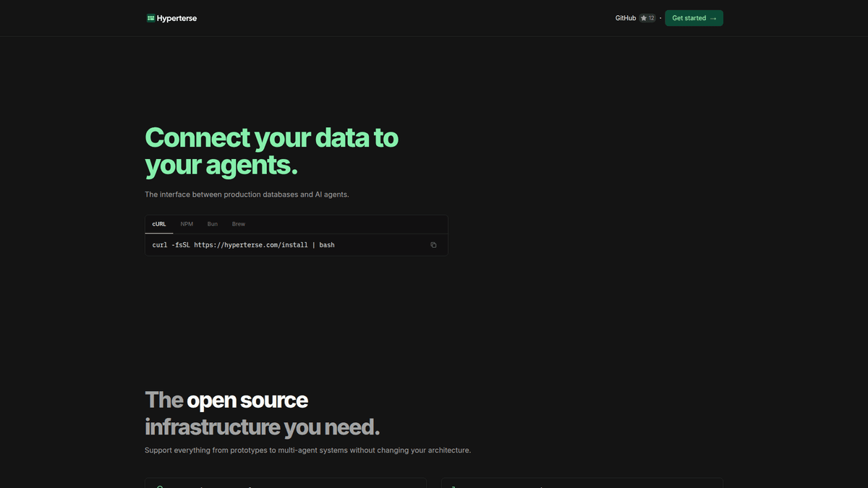
Task: Click the tagline about production databases and AI agents
Action: (x=247, y=194)
